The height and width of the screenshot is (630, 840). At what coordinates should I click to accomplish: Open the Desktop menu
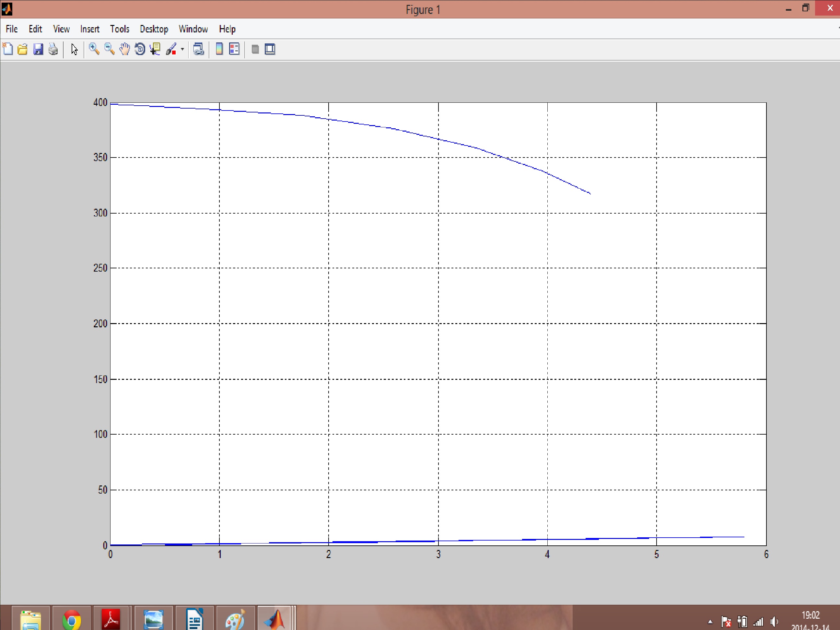point(154,29)
